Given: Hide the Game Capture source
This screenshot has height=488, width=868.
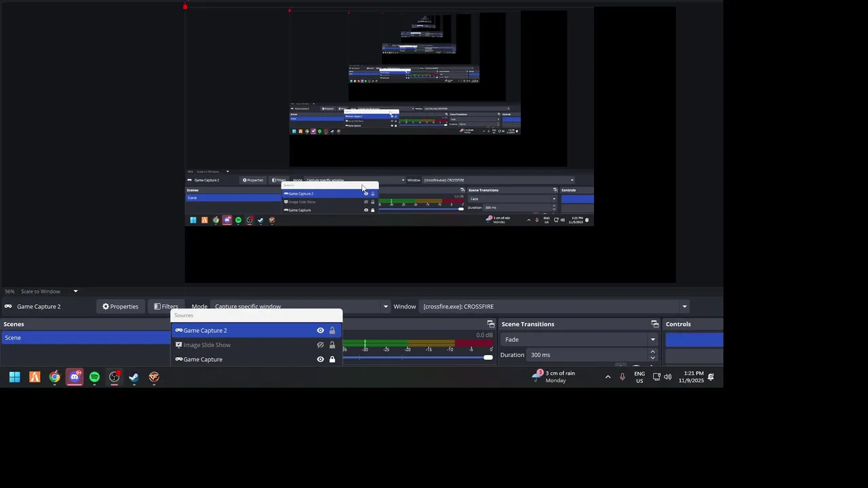Looking at the screenshot, I should [320, 359].
